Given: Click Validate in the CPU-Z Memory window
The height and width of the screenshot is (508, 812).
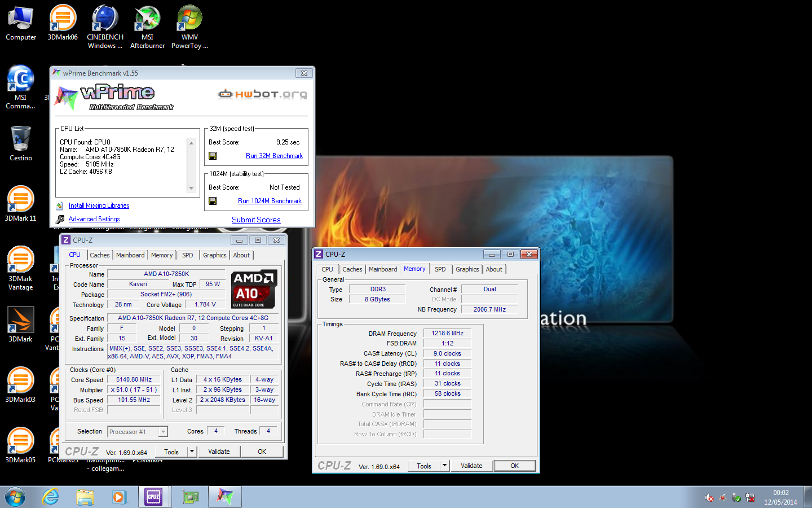Looking at the screenshot, I should [x=471, y=466].
